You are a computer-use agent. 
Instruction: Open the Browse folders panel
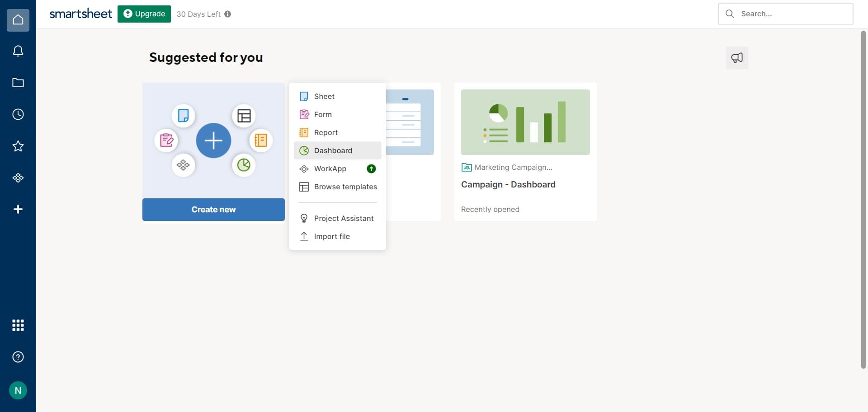(18, 82)
